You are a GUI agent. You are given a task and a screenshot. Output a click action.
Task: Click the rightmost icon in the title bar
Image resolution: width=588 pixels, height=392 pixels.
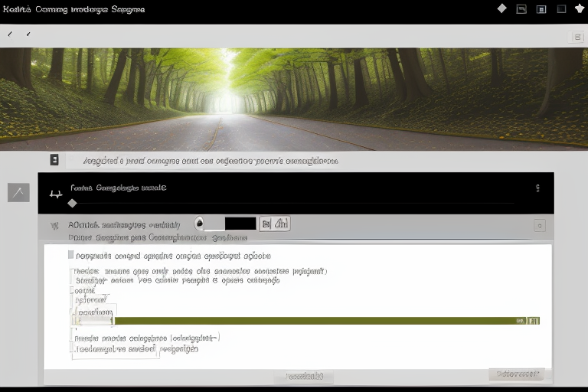pos(580,8)
